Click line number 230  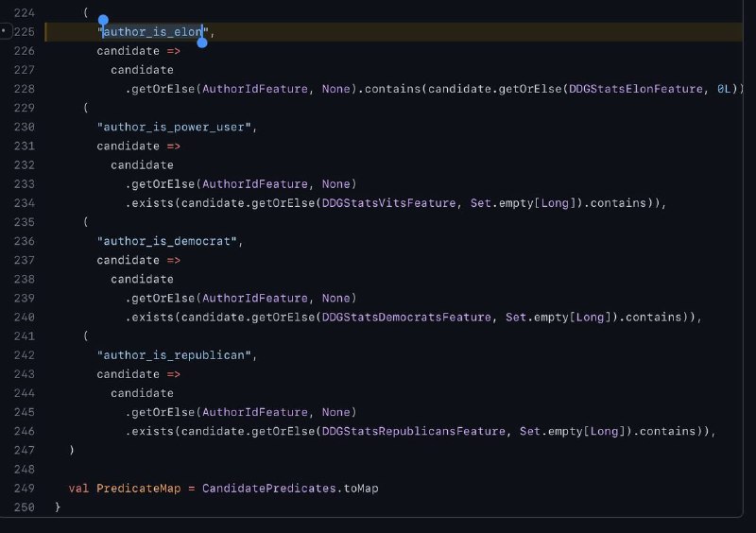pyautogui.click(x=24, y=127)
